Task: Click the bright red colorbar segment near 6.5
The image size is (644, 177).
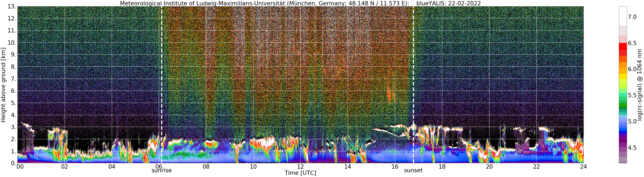Action: click(x=623, y=46)
